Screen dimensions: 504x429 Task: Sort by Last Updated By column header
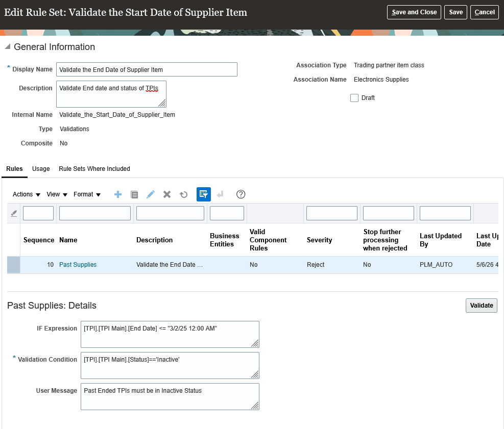pyautogui.click(x=440, y=240)
